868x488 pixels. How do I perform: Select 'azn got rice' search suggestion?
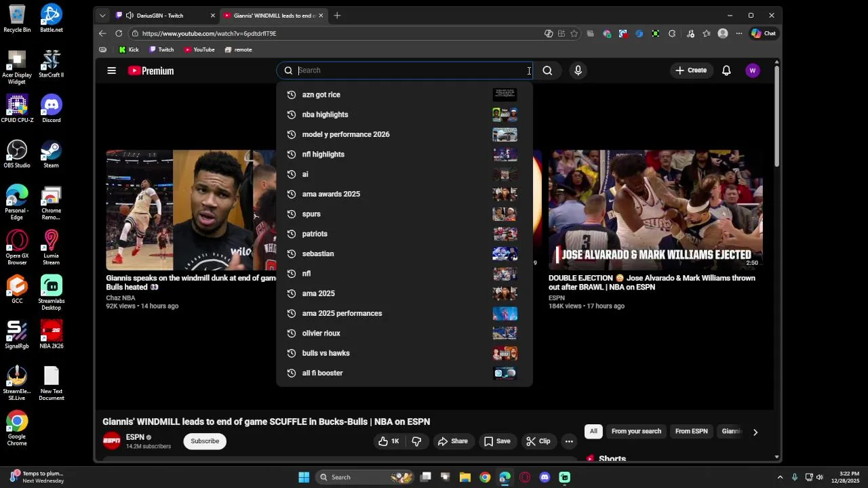[404, 95]
